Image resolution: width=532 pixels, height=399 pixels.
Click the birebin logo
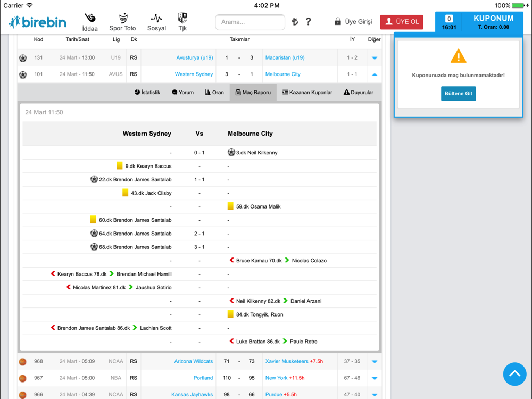pos(38,22)
